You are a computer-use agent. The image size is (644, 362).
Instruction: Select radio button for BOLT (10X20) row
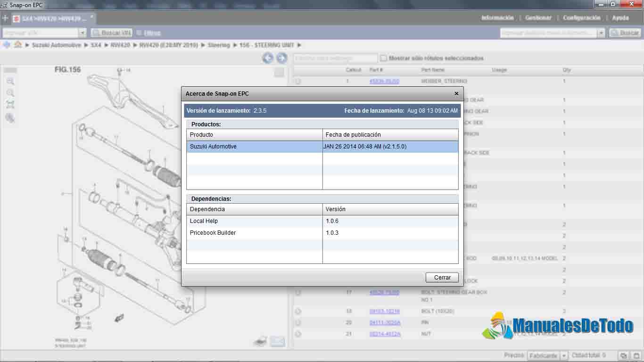(298, 312)
